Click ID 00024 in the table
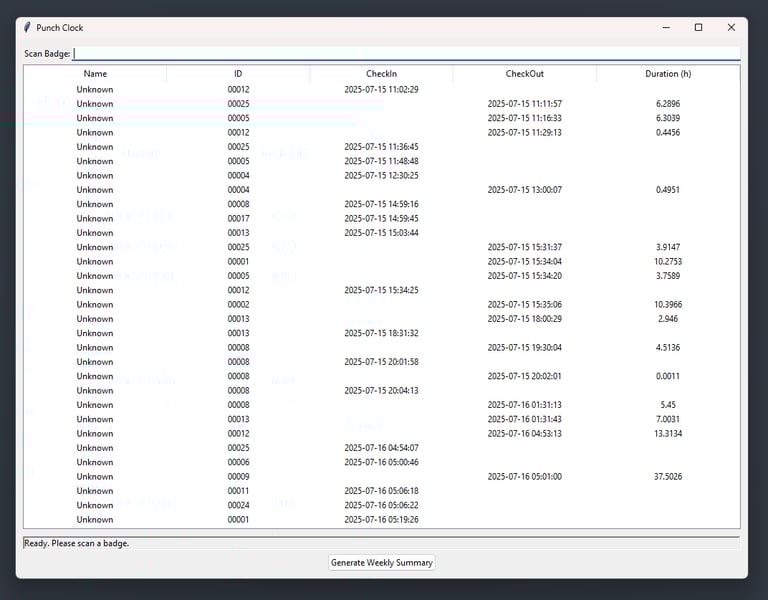Image resolution: width=768 pixels, height=600 pixels. tap(238, 505)
